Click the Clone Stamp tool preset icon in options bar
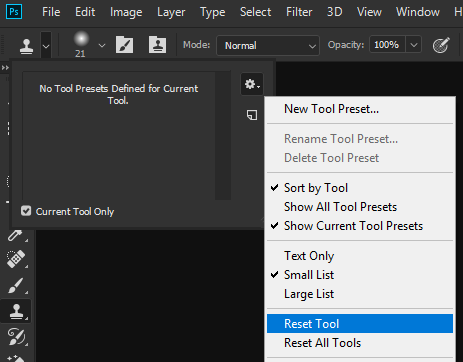The image size is (463, 362). pos(26,46)
